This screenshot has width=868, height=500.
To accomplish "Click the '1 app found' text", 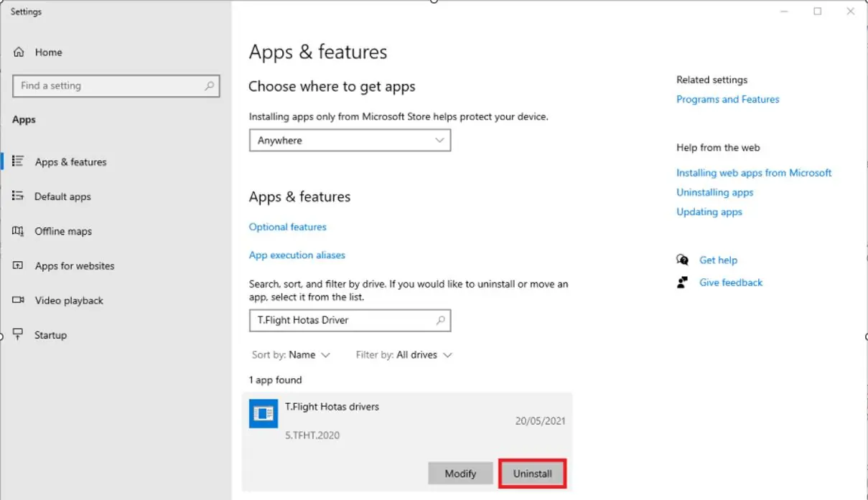I will pos(275,380).
